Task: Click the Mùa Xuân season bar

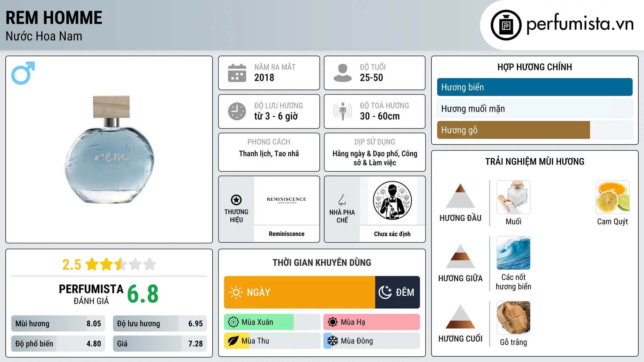Action: (272, 322)
